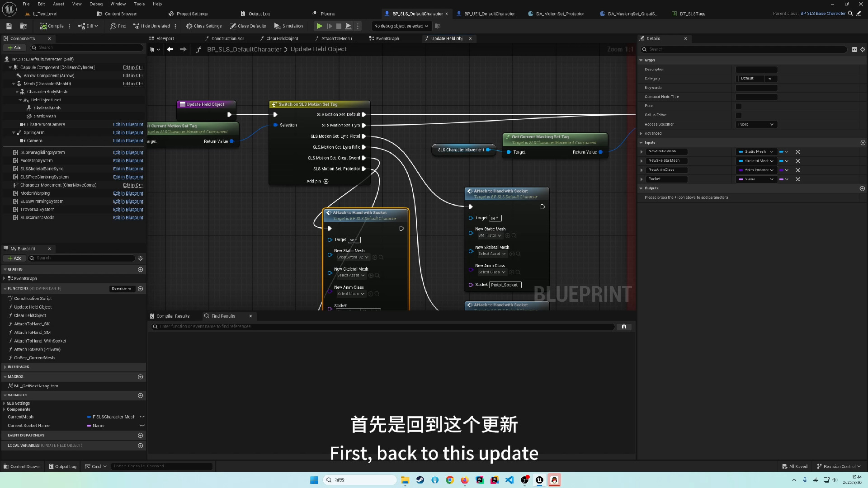This screenshot has height=488, width=868.
Task: Toggle the Pure checkbox
Action: pos(739,106)
